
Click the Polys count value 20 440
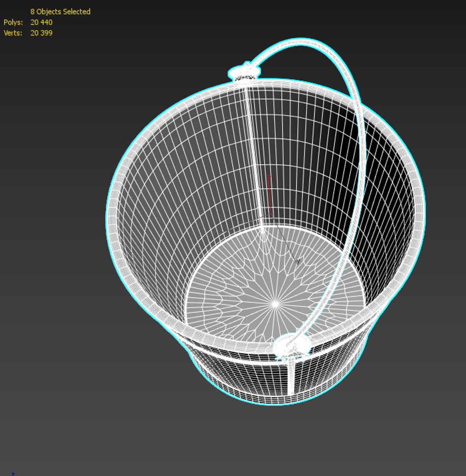(41, 22)
